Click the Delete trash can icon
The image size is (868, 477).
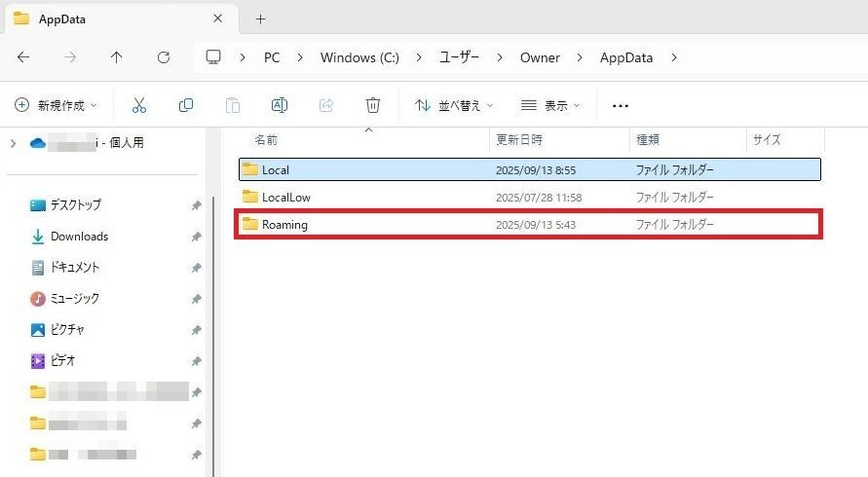pyautogui.click(x=373, y=105)
